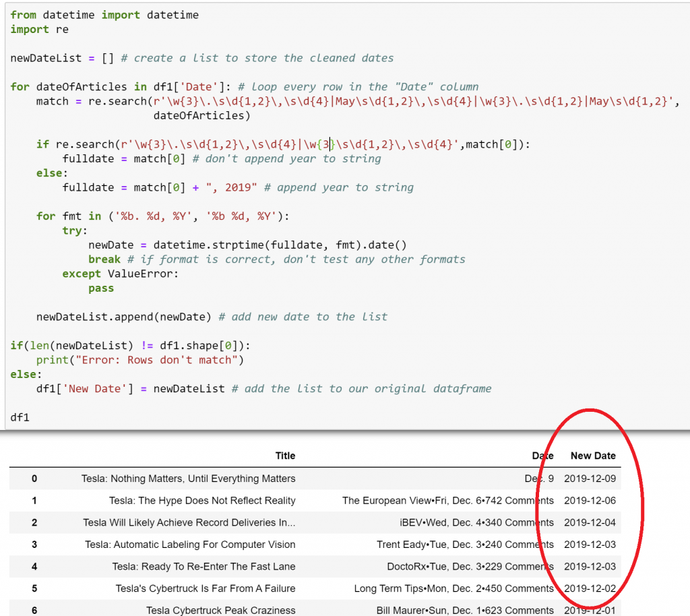Select cell 'Tesla: Ready To Re-Enter The Fast Lane'
Image resolution: width=690 pixels, height=616 pixels.
pyautogui.click(x=203, y=567)
